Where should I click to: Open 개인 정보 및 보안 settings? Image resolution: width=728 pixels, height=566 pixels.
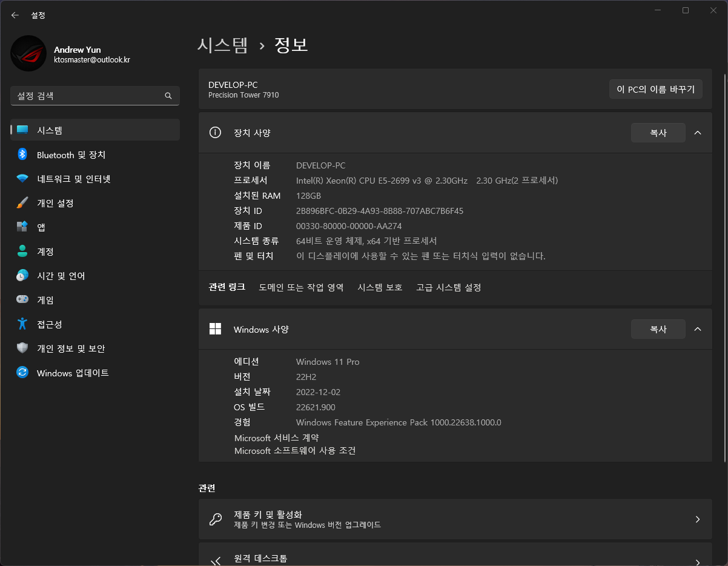pos(95,348)
